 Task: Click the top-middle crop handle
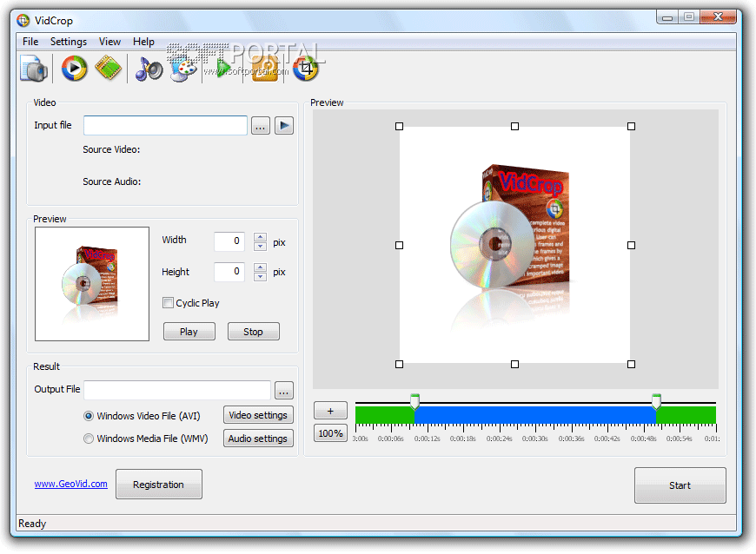515,126
